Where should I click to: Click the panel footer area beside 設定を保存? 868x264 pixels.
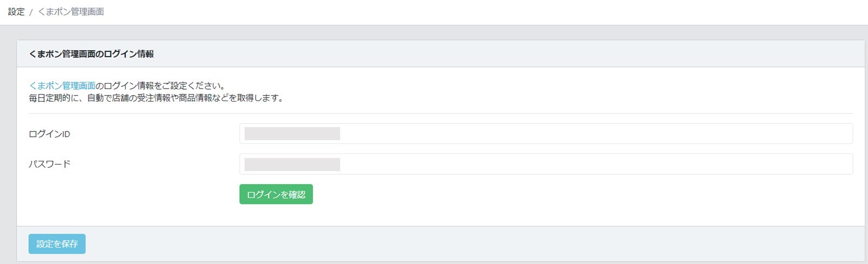pyautogui.click(x=475, y=244)
